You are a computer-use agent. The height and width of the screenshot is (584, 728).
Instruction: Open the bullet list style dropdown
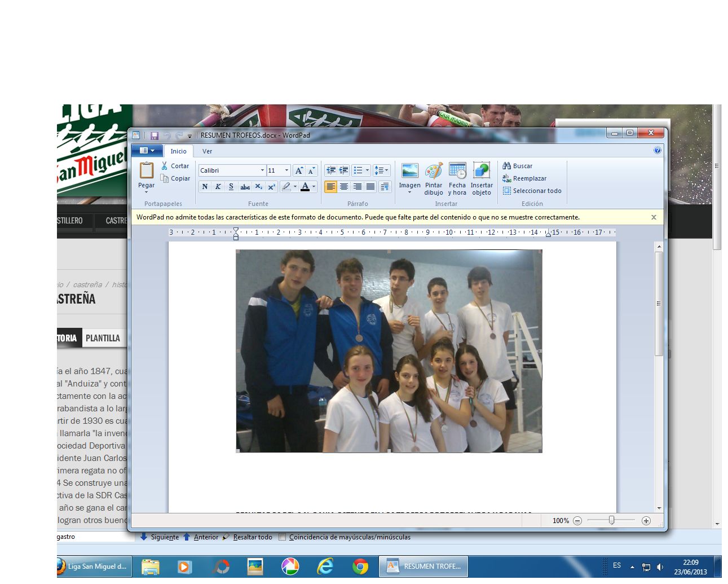pos(368,170)
